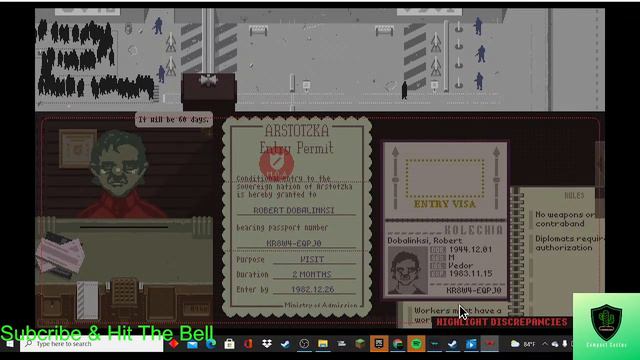
Task: Click the name Dobolinksi, Robert in passport
Action: click(424, 240)
